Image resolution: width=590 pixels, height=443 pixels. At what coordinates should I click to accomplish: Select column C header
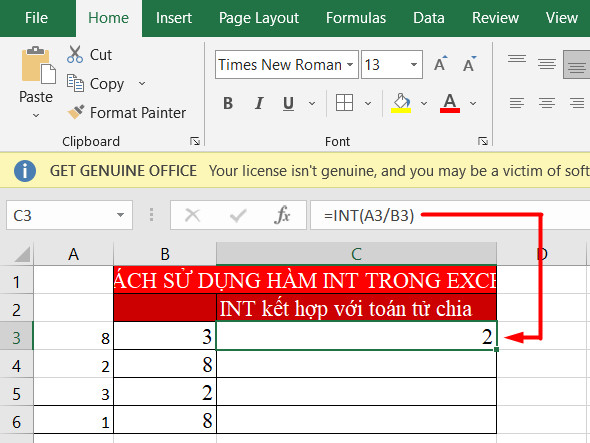click(x=356, y=254)
